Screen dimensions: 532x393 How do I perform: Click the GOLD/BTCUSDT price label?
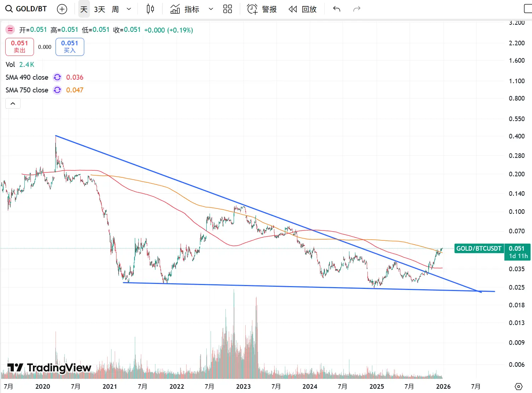click(x=479, y=249)
